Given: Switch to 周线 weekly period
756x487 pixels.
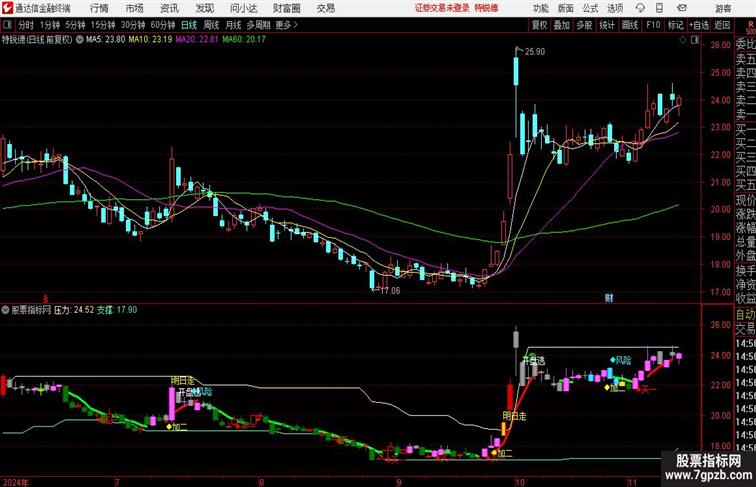Looking at the screenshot, I should coord(211,25).
